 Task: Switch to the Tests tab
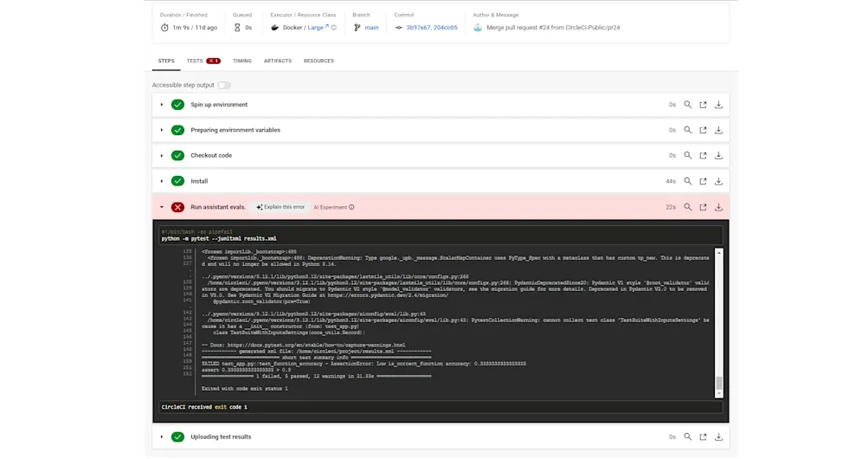pyautogui.click(x=203, y=61)
